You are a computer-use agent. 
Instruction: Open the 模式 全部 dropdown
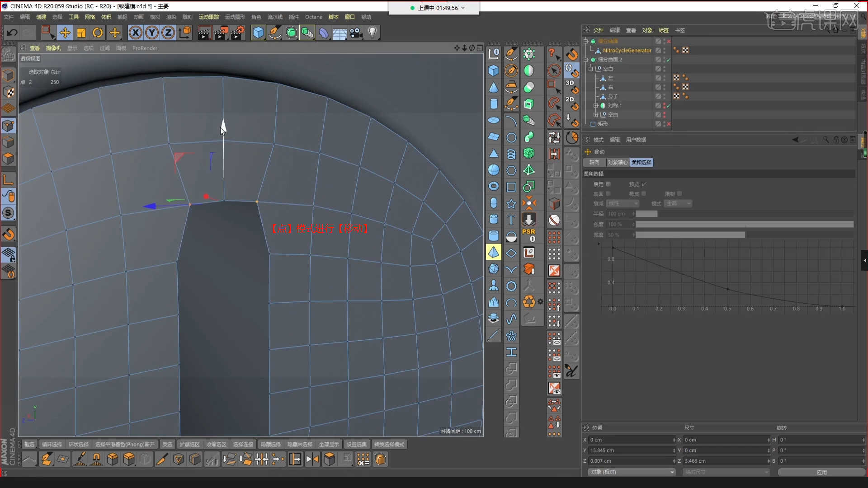point(679,203)
